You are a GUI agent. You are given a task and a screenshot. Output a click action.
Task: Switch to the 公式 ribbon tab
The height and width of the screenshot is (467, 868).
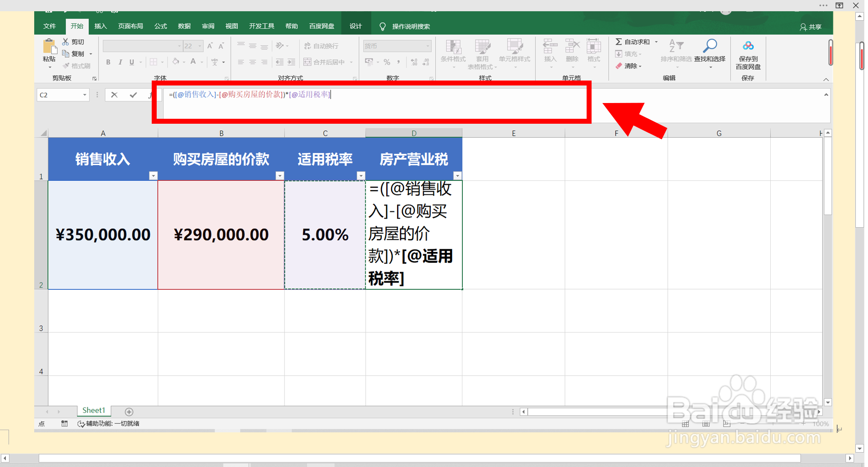(160, 26)
